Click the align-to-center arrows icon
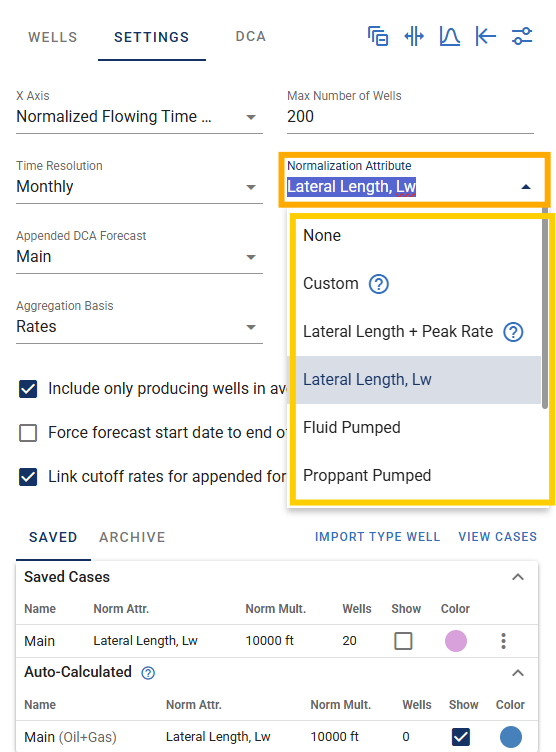 (x=414, y=36)
